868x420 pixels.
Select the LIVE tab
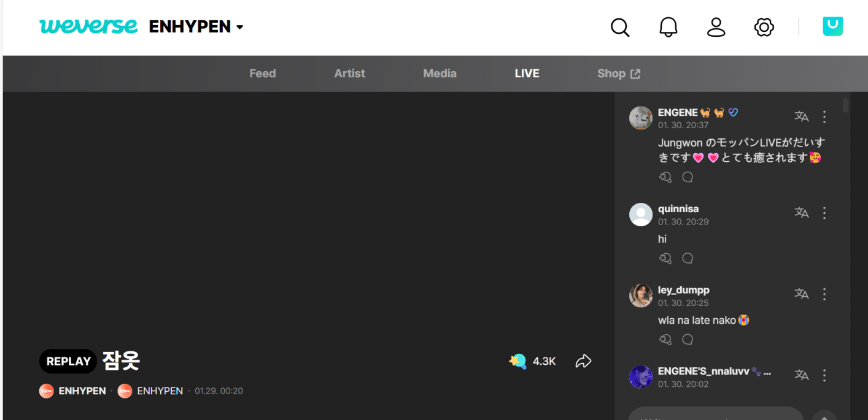pos(527,74)
